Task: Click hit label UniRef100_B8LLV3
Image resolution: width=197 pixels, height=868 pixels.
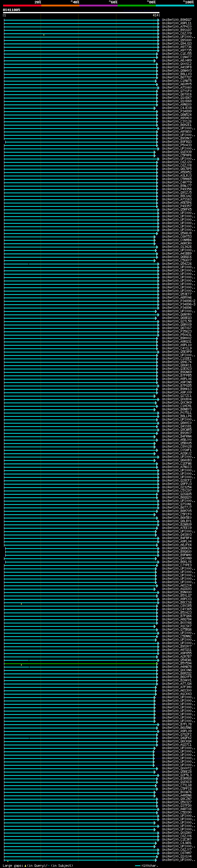Action: click(x=177, y=74)
